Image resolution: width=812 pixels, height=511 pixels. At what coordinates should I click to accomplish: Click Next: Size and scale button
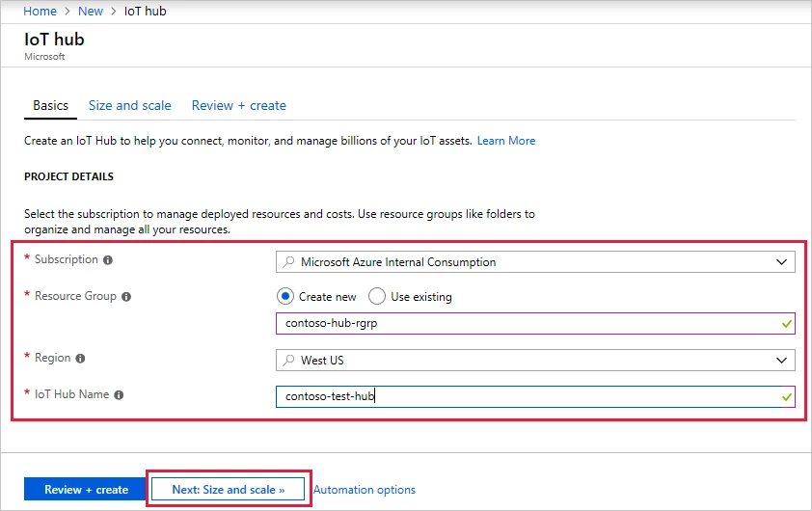[x=228, y=489]
